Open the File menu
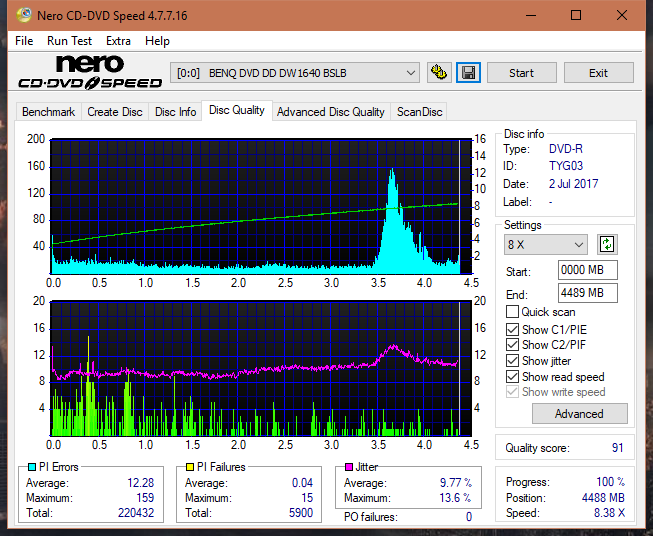 24,41
